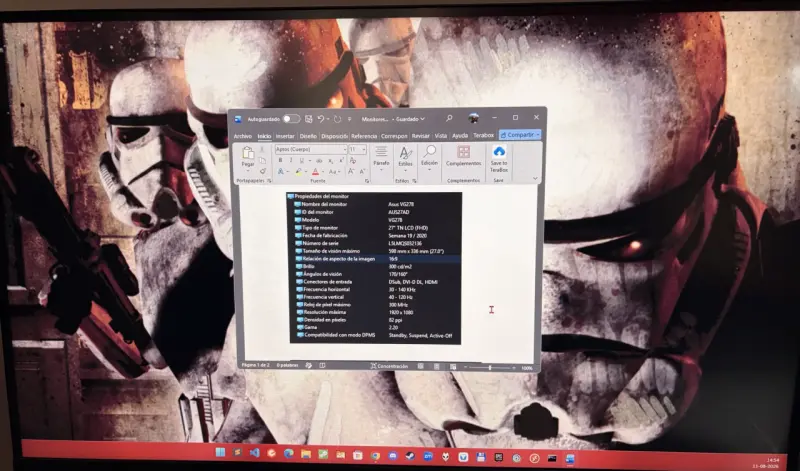Select the web layout view icon

[453, 367]
